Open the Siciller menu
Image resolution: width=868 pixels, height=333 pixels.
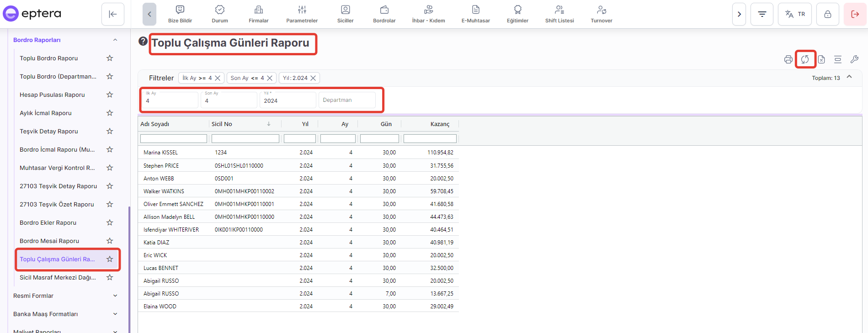[345, 14]
